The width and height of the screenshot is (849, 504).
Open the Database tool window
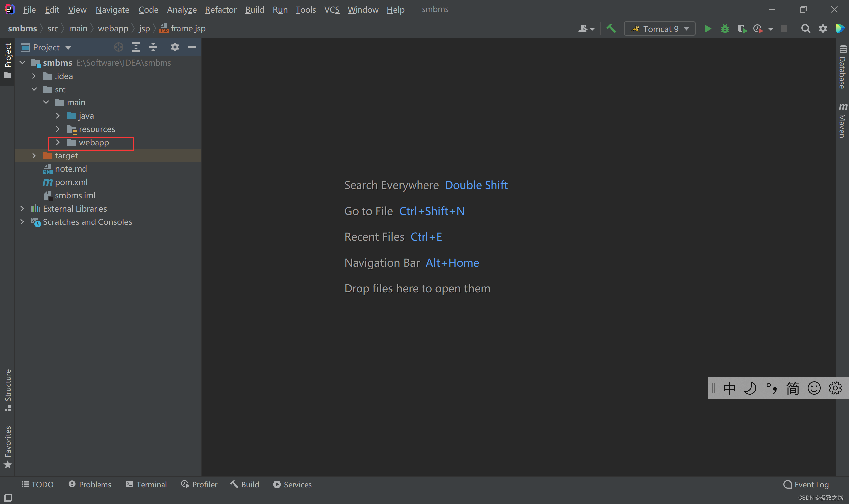point(842,67)
